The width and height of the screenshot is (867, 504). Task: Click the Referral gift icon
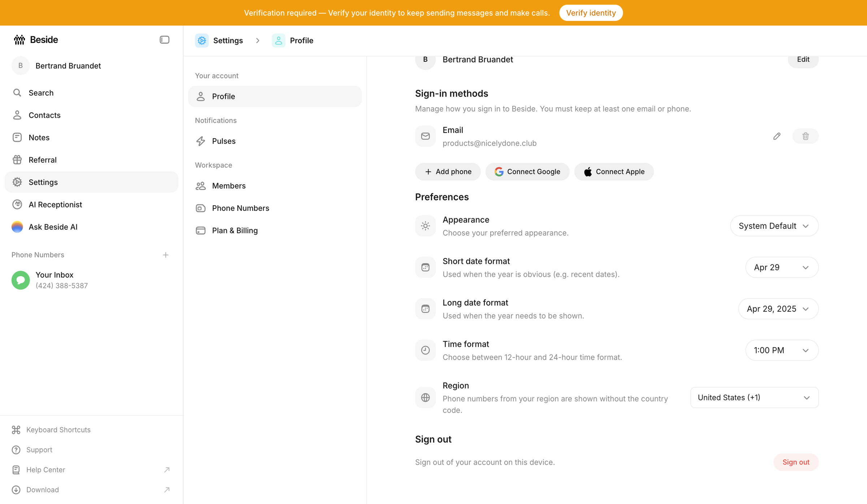17,160
